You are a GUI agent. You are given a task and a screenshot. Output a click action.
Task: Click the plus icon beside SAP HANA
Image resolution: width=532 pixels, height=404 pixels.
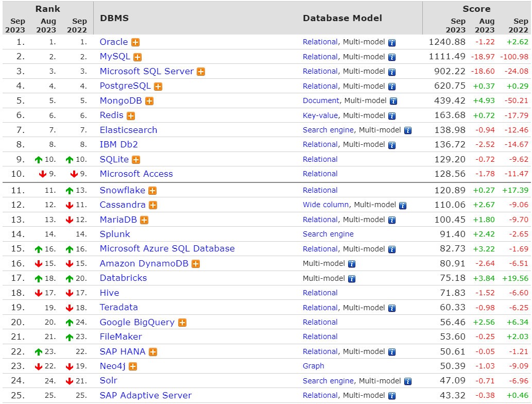[153, 352]
